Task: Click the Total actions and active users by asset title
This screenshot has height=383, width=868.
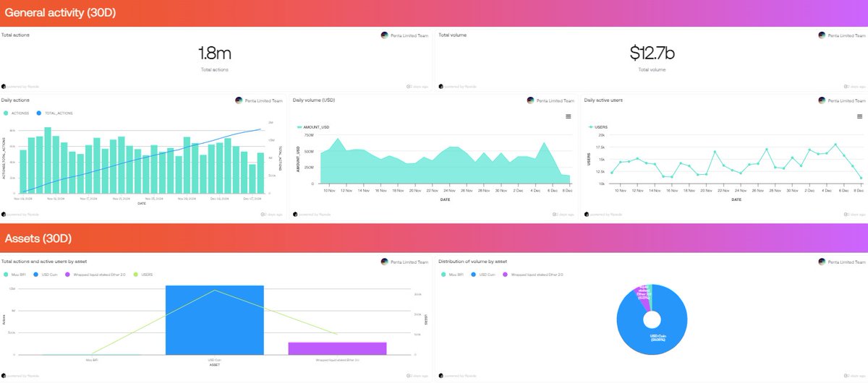Action: [x=45, y=261]
